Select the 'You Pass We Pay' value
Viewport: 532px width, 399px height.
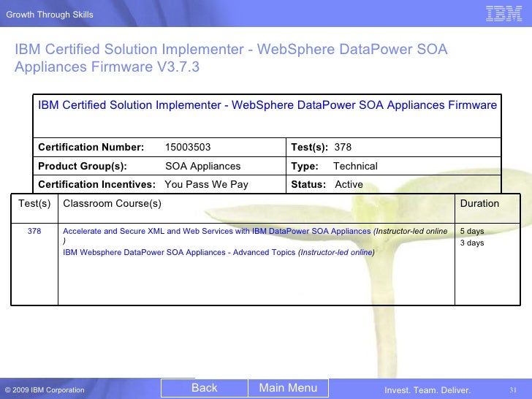[x=206, y=184]
